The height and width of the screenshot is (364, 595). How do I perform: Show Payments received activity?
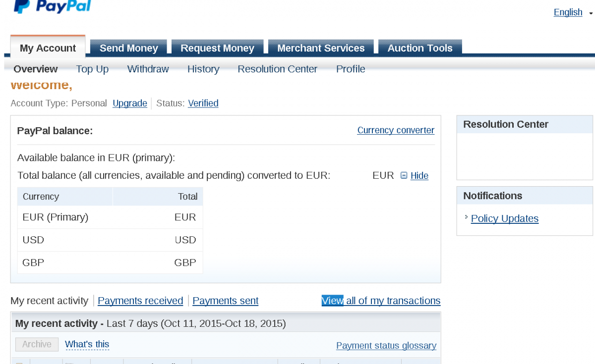coord(140,301)
